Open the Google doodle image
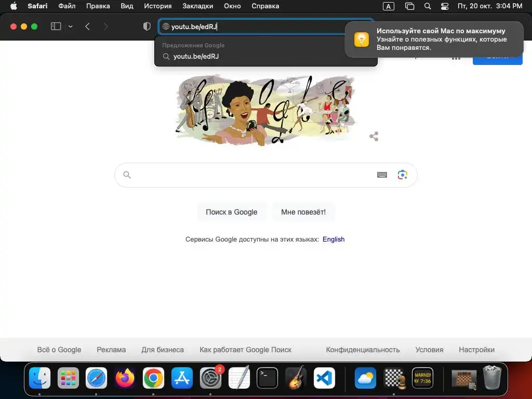This screenshot has height=399, width=532. tap(265, 110)
